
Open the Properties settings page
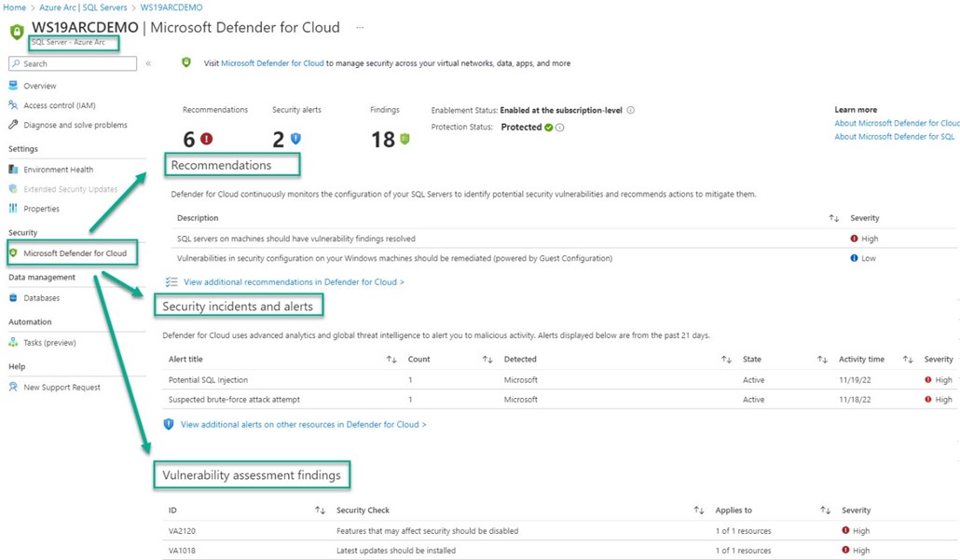45,208
